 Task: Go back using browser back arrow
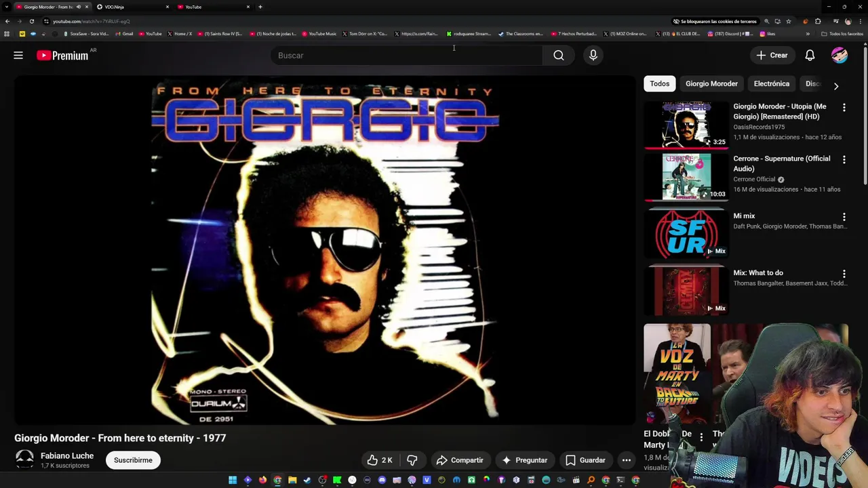point(7,21)
